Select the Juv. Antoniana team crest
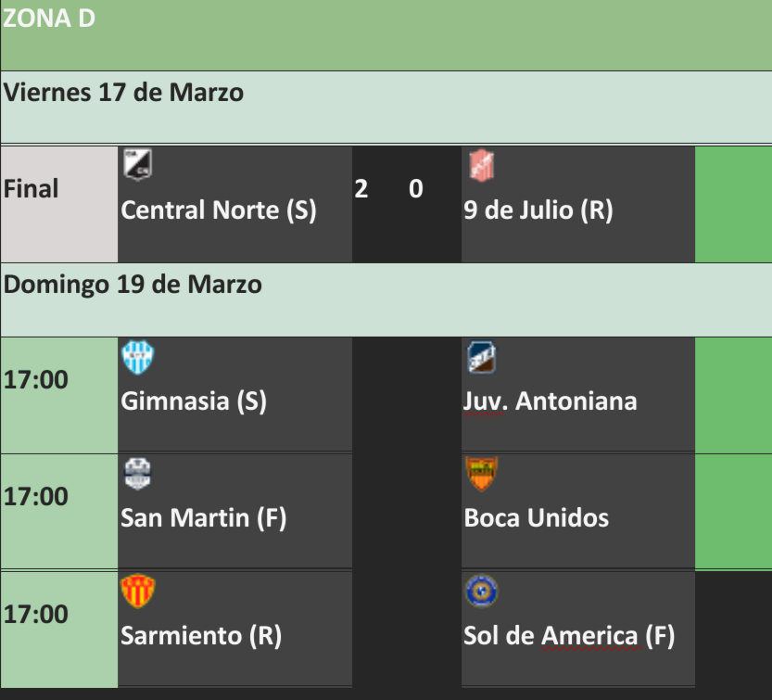 point(482,357)
